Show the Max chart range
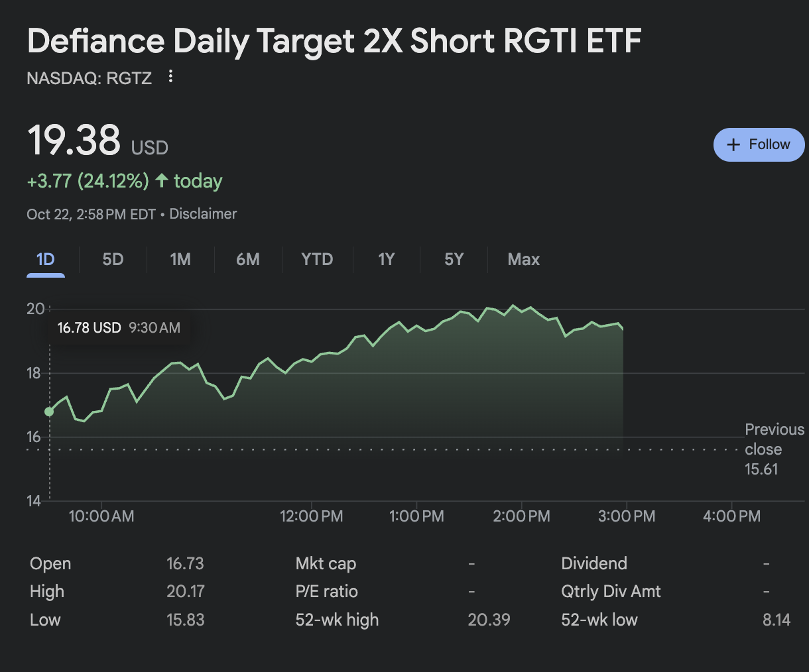Viewport: 809px width, 672px height. [523, 259]
